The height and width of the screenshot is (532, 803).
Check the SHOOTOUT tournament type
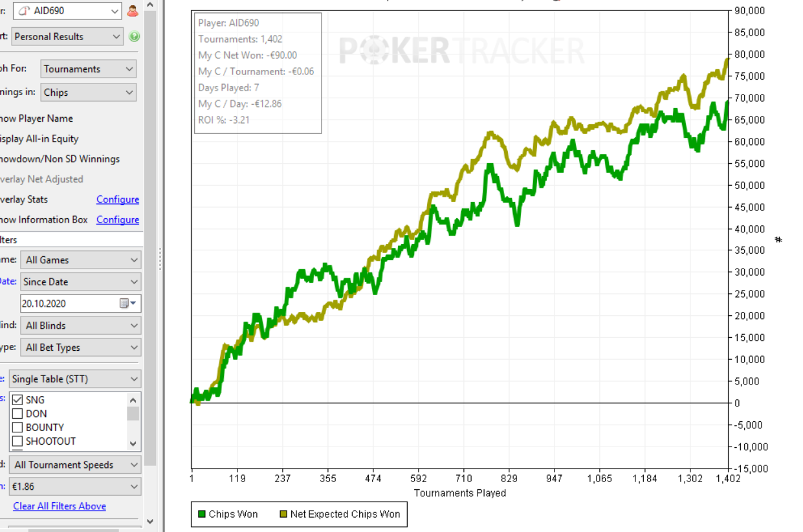[18, 441]
